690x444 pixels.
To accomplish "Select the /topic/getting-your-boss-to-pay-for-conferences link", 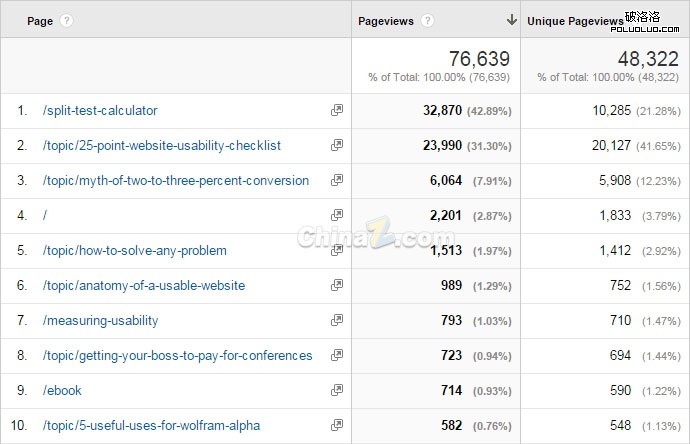I will click(x=177, y=356).
